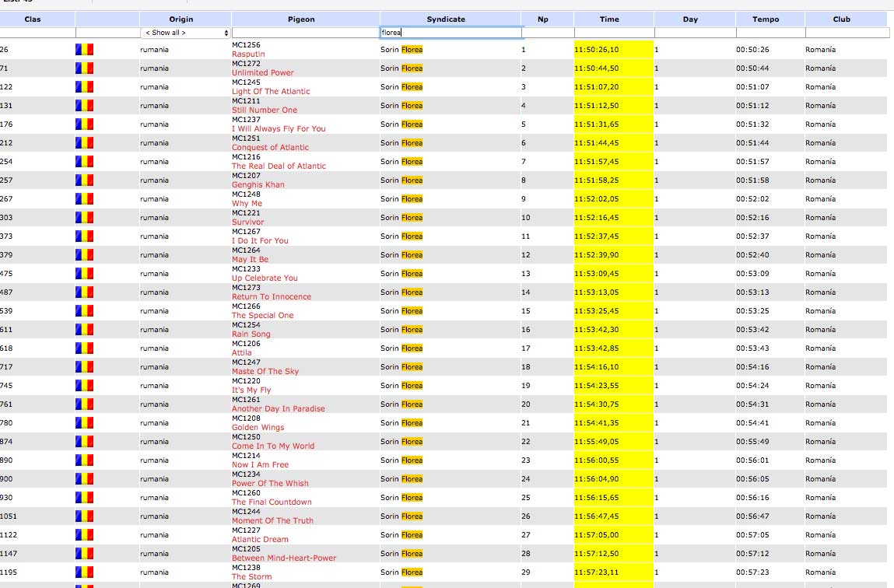Open the pigeon link 'Genghis Khan'

tap(258, 184)
